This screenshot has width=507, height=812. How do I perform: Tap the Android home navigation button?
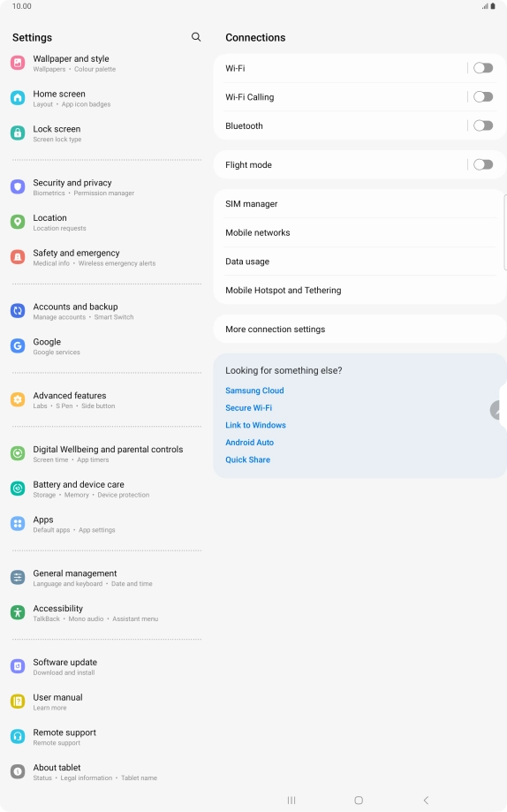pyautogui.click(x=359, y=801)
